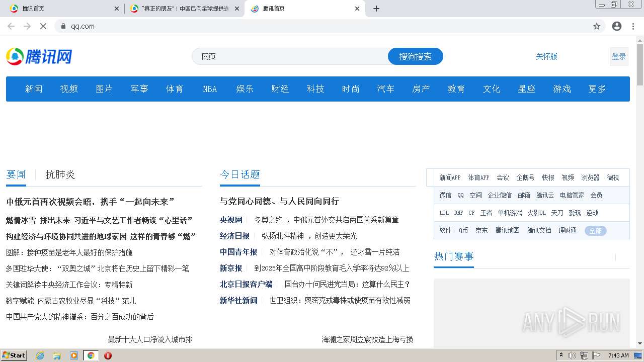Viewport: 644px width, 362px height.
Task: Open 汽车 navigation item
Action: [x=386, y=89]
